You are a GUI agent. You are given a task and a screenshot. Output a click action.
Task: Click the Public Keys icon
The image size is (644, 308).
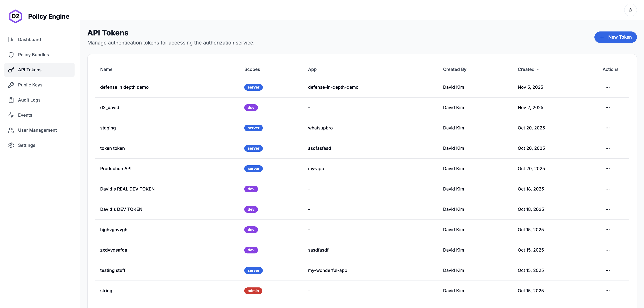pyautogui.click(x=11, y=85)
